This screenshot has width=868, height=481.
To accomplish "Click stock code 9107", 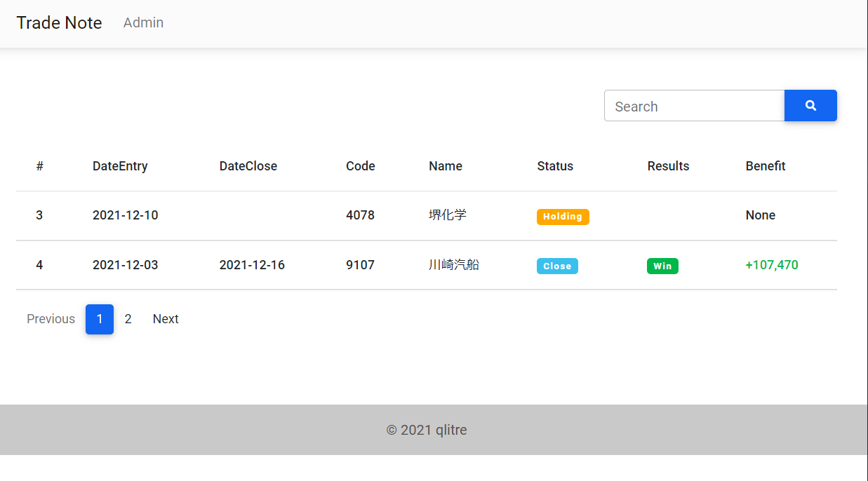I will coord(360,265).
